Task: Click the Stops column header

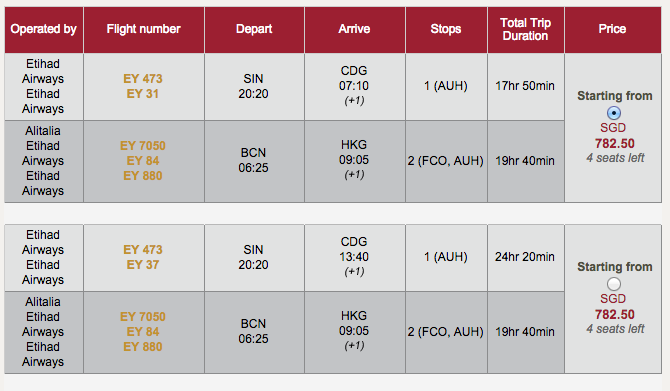Action: [446, 29]
